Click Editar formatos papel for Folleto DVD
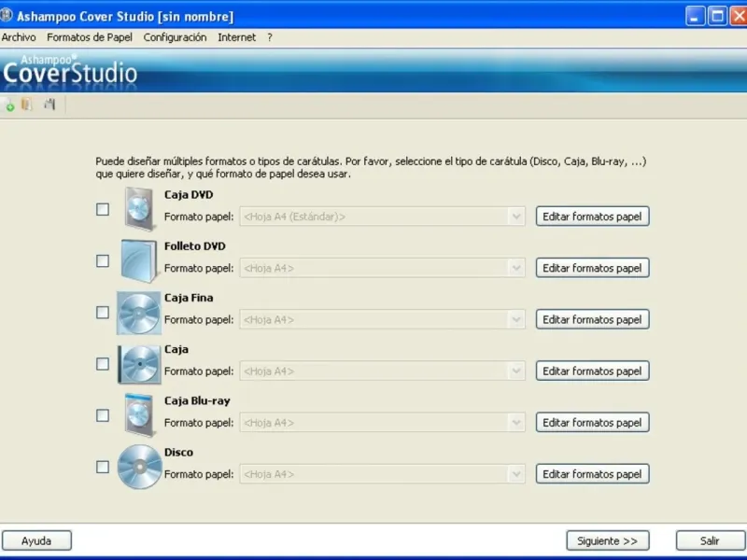This screenshot has height=560, width=747. (592, 268)
